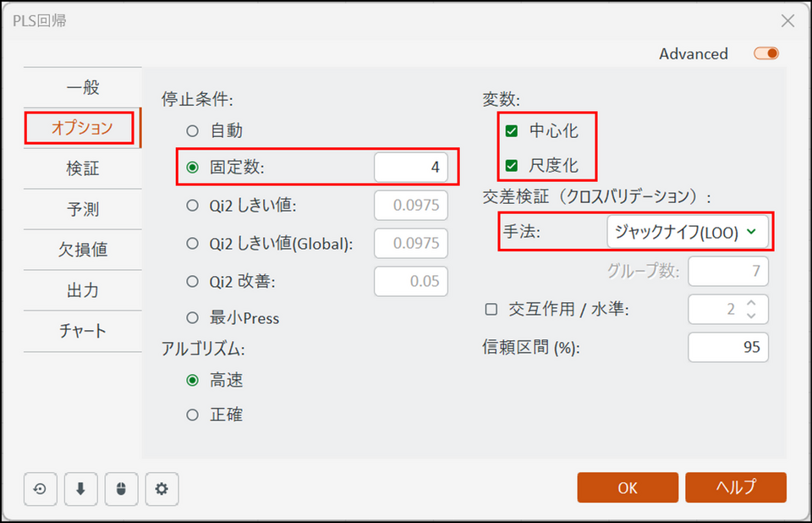Screen dimensions: 812x523
Task: Toggle the Advanced switch
Action: click(766, 54)
